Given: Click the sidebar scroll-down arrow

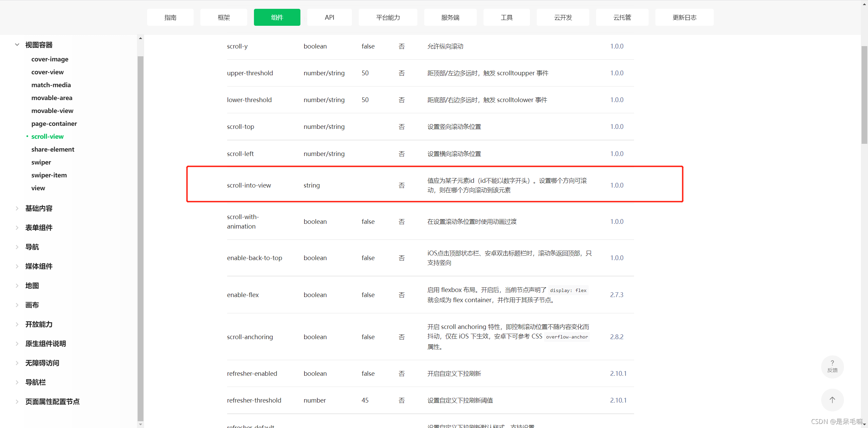Looking at the screenshot, I should click(x=140, y=424).
